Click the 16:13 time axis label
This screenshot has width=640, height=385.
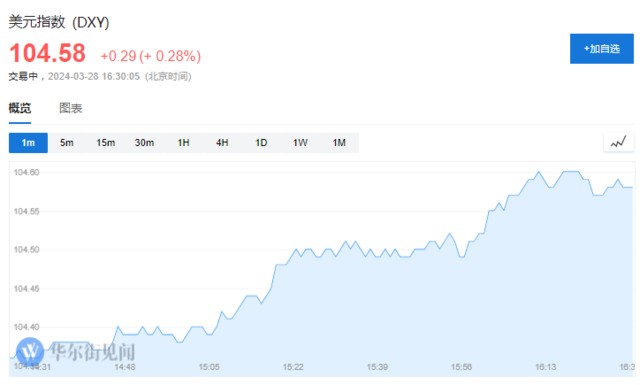click(x=546, y=367)
